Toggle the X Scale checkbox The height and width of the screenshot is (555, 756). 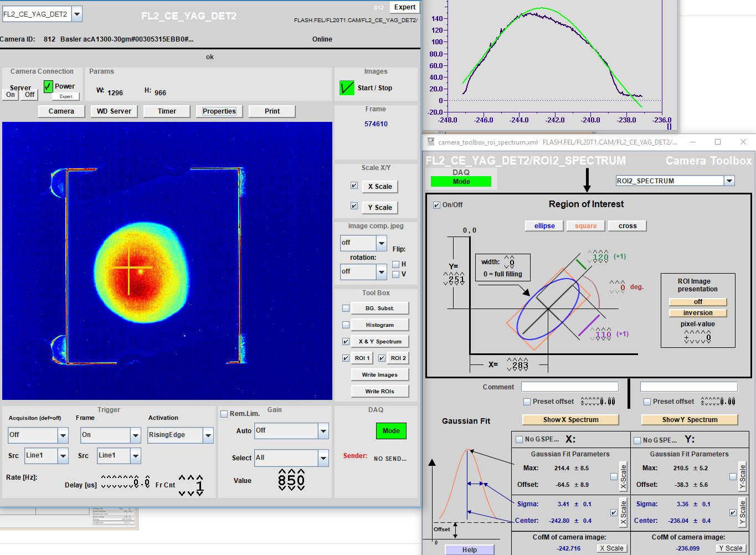click(354, 186)
